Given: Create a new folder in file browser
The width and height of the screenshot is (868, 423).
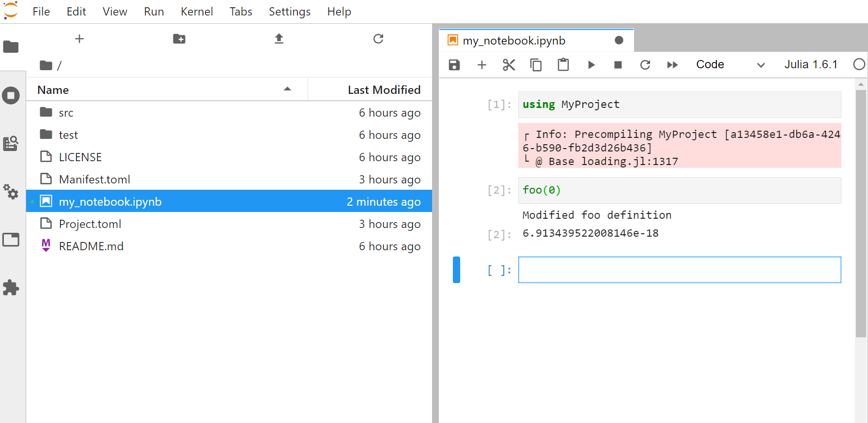Looking at the screenshot, I should [x=179, y=39].
